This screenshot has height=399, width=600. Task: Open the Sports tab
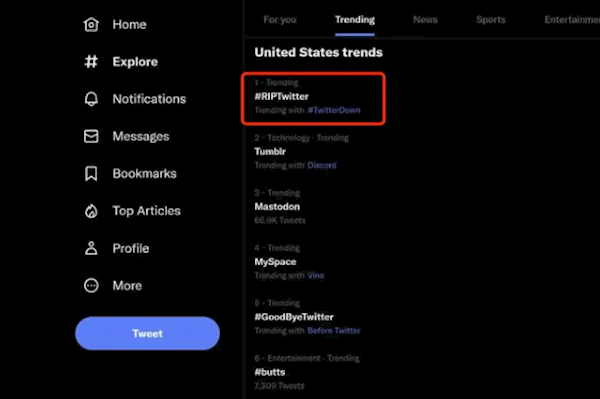491,20
